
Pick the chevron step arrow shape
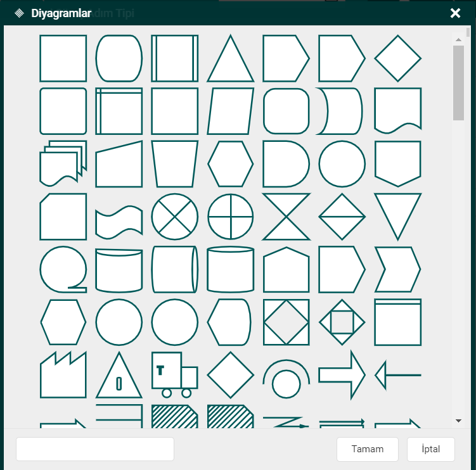(x=397, y=270)
